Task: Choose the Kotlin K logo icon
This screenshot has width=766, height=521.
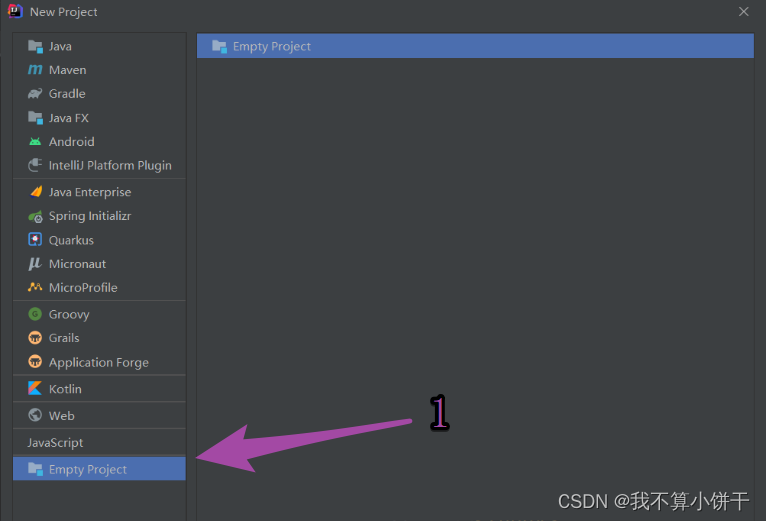Action: click(x=35, y=389)
